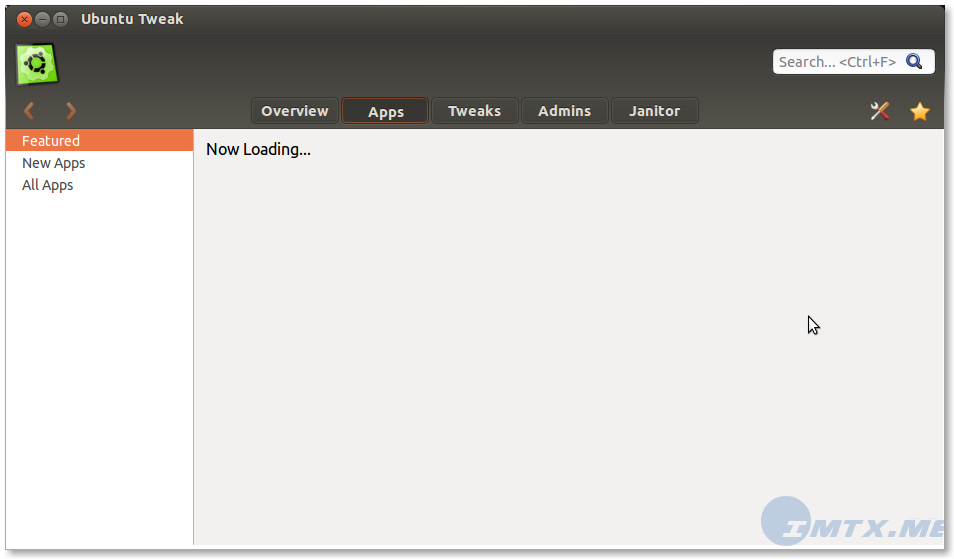
Task: Click the Ubuntu Tweak logo icon
Action: point(37,64)
